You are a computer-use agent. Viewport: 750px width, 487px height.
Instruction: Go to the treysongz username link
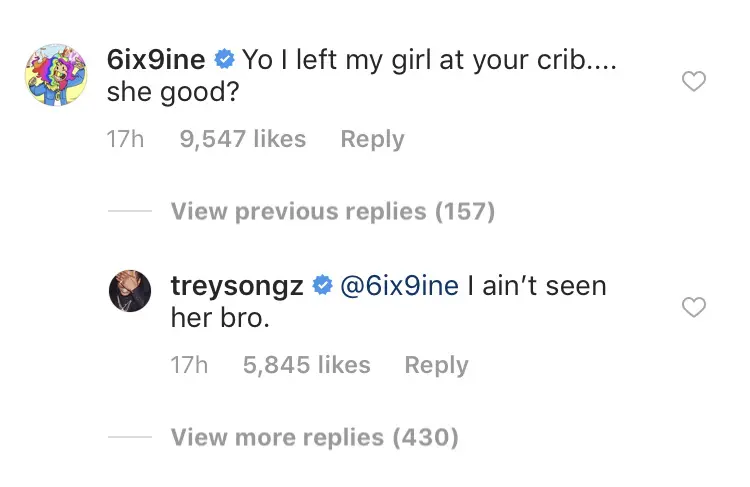(236, 287)
